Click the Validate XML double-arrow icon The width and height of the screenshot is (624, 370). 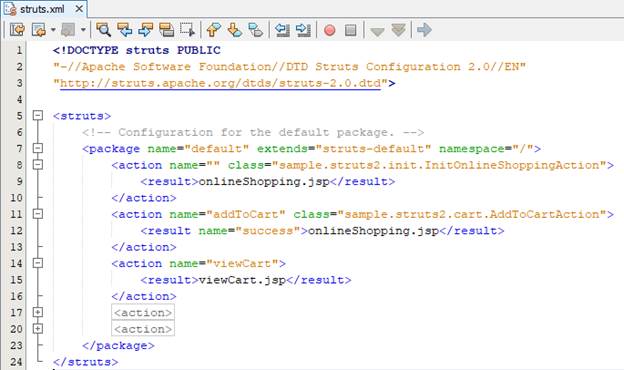pos(398,30)
